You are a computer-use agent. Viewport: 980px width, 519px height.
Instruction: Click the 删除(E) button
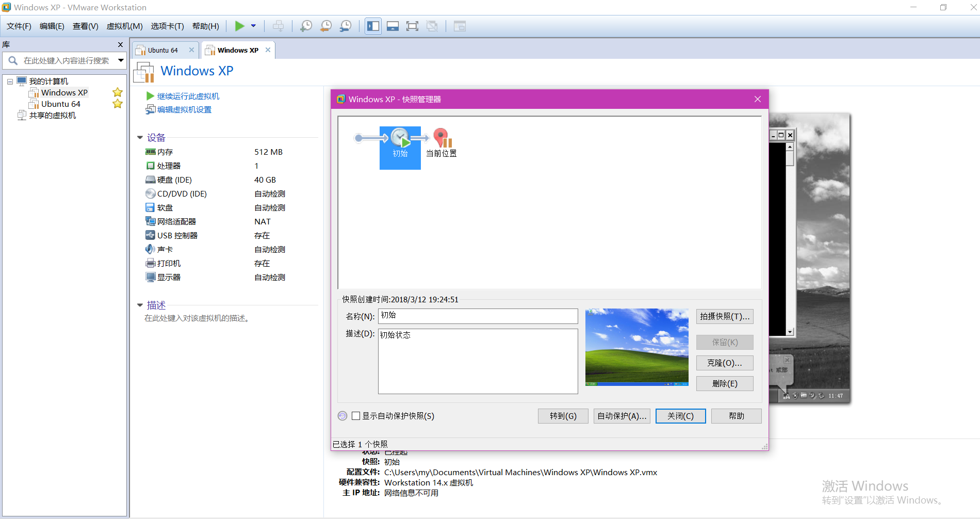[x=725, y=384]
